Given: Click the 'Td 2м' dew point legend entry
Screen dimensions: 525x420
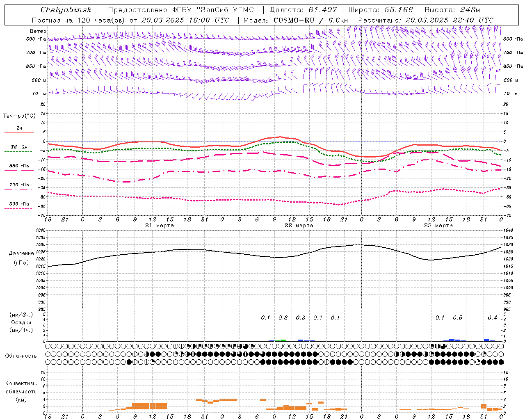Looking at the screenshot, I should click(x=19, y=147).
